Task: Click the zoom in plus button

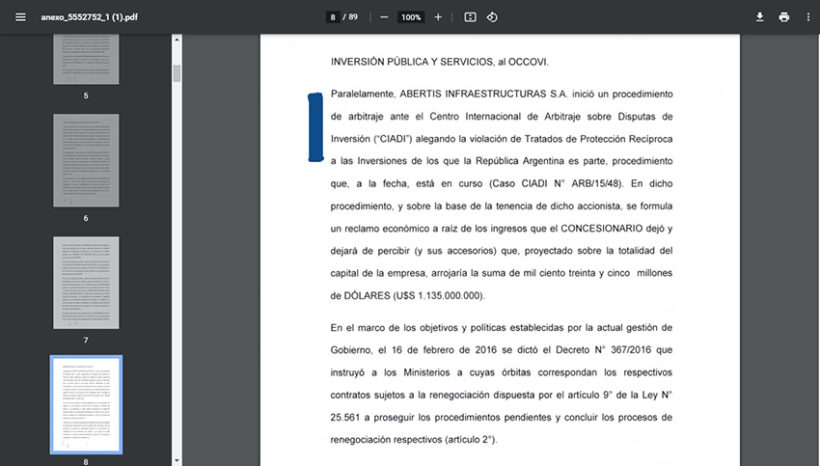Action: coord(438,17)
